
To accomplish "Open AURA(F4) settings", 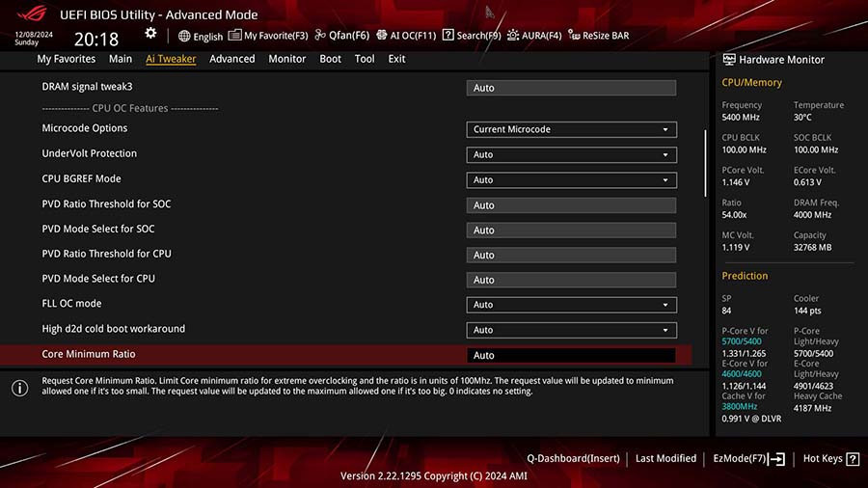I will (x=534, y=36).
